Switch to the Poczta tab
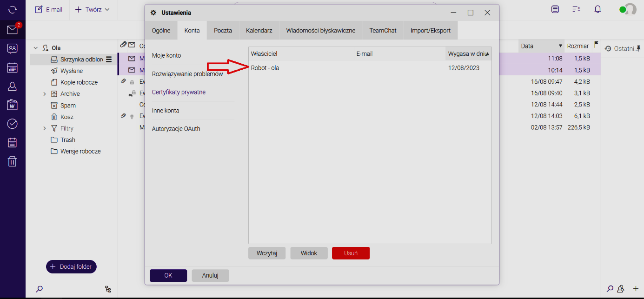Image resolution: width=644 pixels, height=299 pixels. pyautogui.click(x=223, y=31)
